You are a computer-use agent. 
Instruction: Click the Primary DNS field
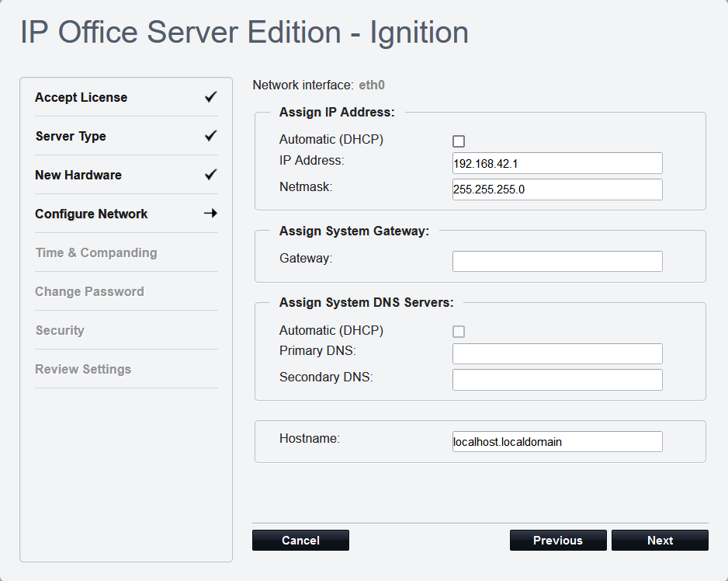[x=557, y=353]
